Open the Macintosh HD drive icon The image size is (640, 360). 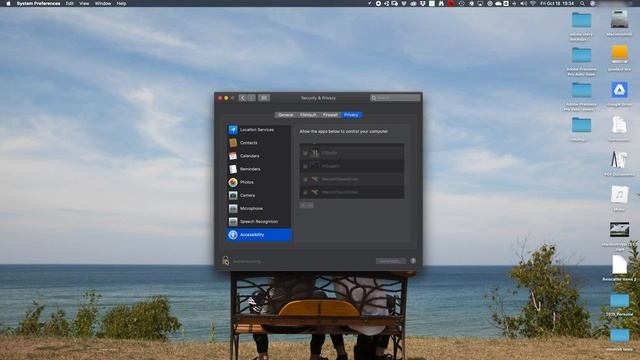coord(619,19)
